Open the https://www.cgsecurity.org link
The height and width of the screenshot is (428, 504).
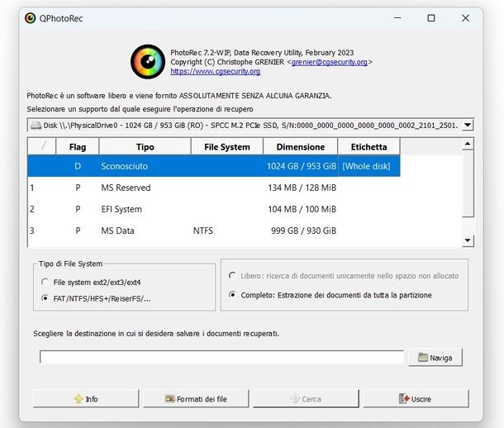[216, 71]
